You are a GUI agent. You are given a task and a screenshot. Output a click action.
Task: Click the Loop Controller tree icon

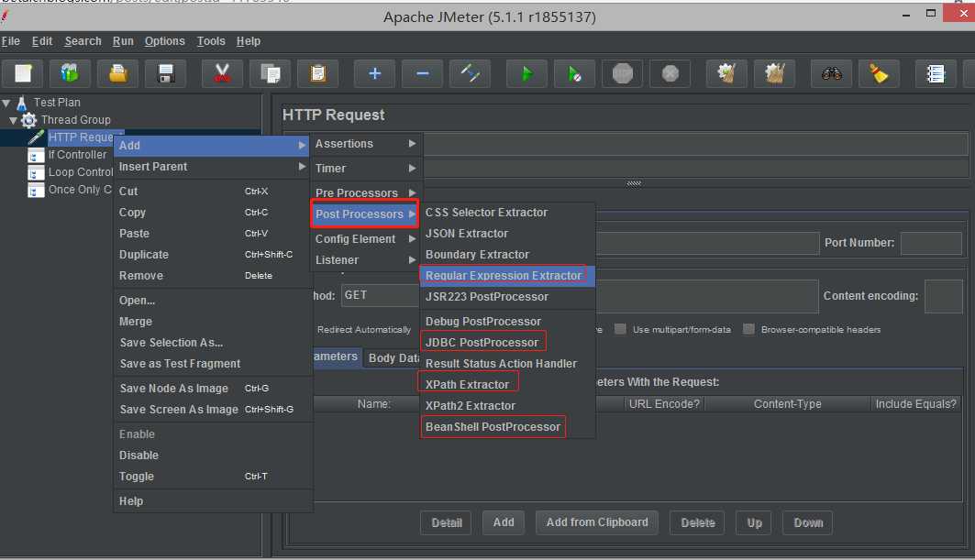click(x=36, y=173)
